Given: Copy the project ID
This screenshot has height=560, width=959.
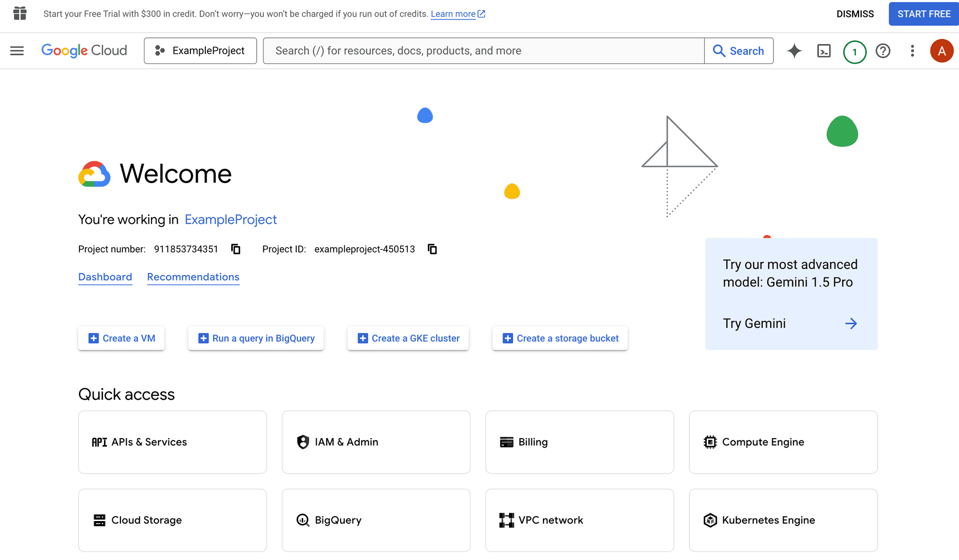Looking at the screenshot, I should tap(433, 249).
